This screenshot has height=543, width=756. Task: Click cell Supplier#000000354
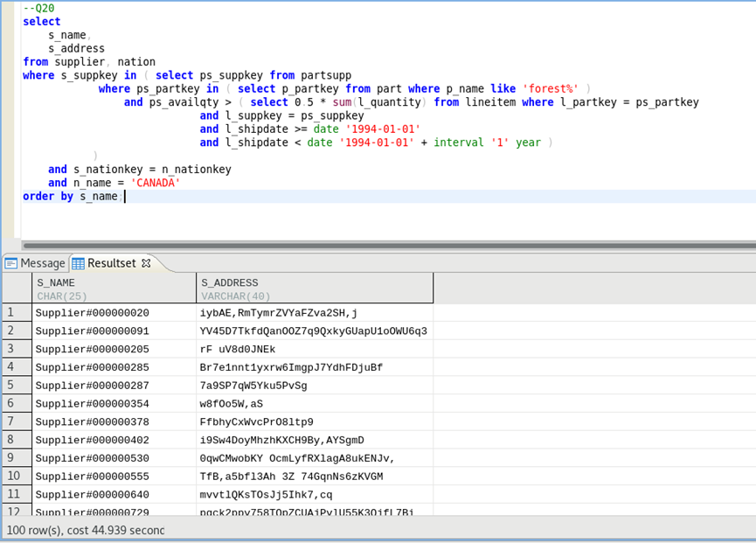tap(114, 404)
